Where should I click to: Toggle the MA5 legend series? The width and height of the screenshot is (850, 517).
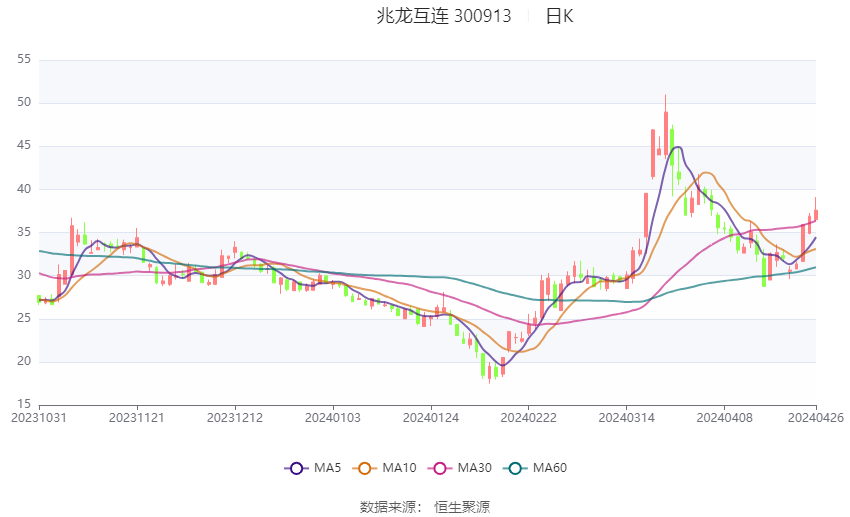coord(313,468)
